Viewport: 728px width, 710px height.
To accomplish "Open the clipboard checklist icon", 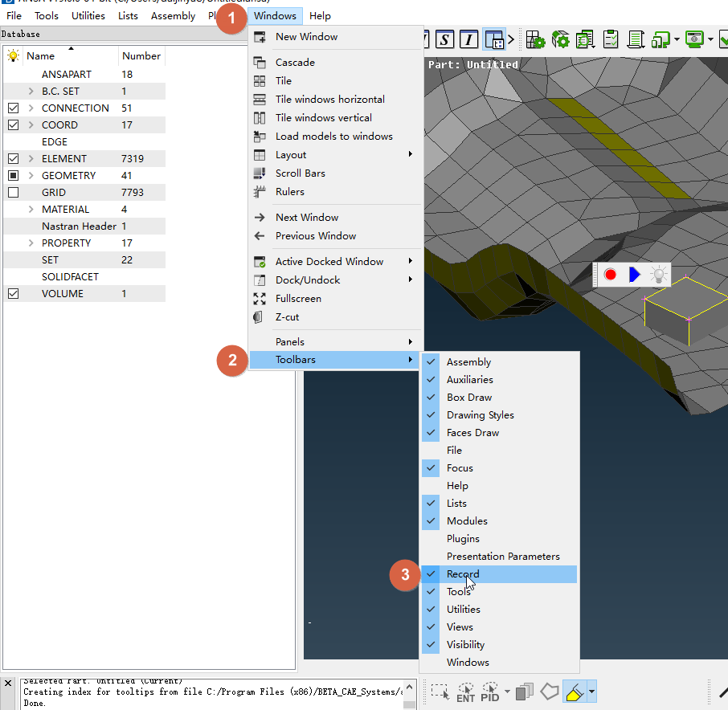I will 611,40.
